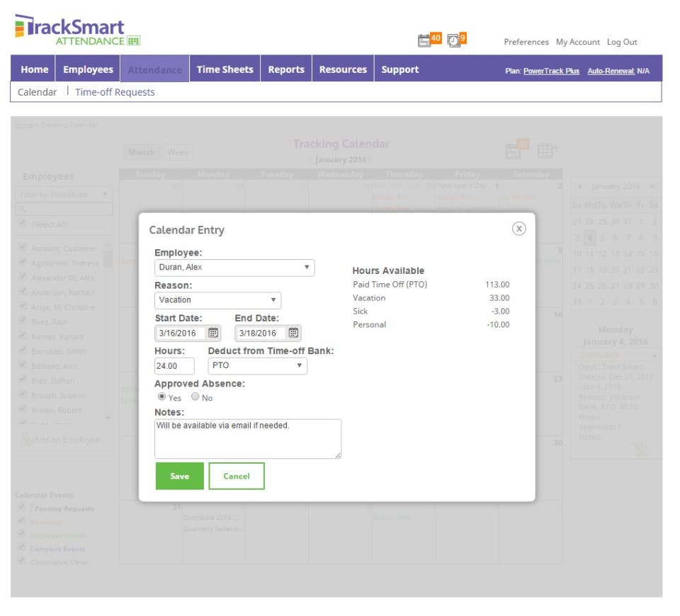
Task: Save the calendar entry
Action: point(179,475)
